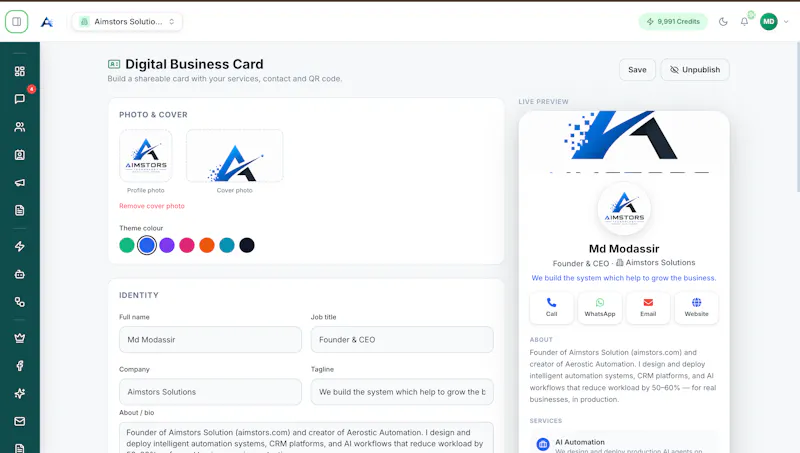Screen dimensions: 800x453
Task: Click Email button in live preview
Action: click(648, 308)
